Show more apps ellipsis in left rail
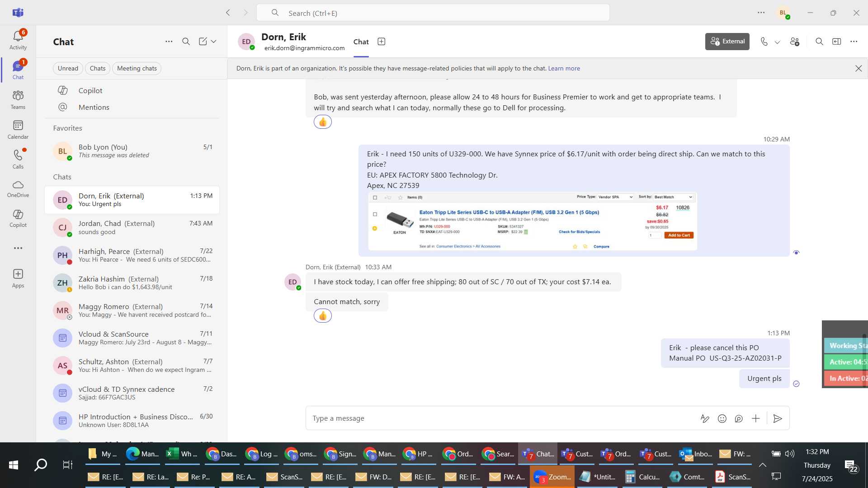The width and height of the screenshot is (868, 488). 18,248
